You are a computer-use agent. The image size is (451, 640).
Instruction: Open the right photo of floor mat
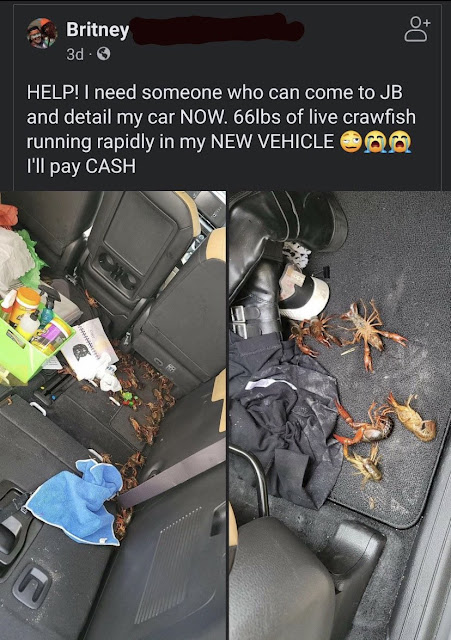340,415
